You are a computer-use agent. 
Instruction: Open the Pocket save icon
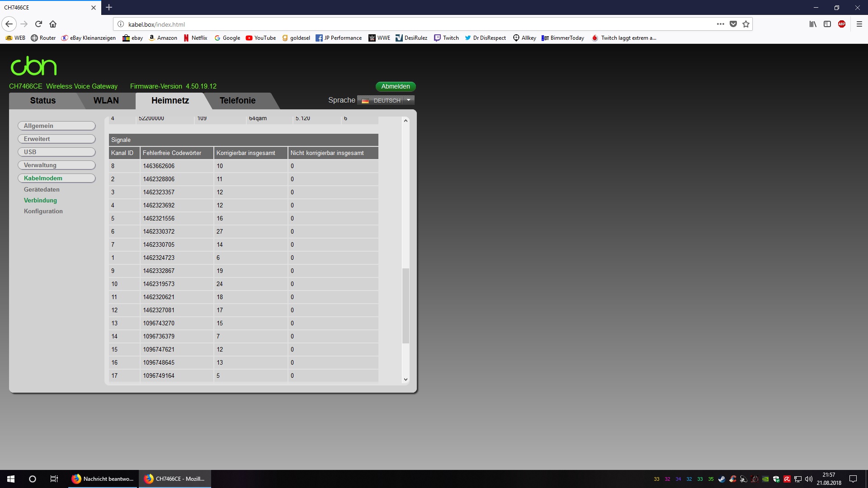click(733, 24)
